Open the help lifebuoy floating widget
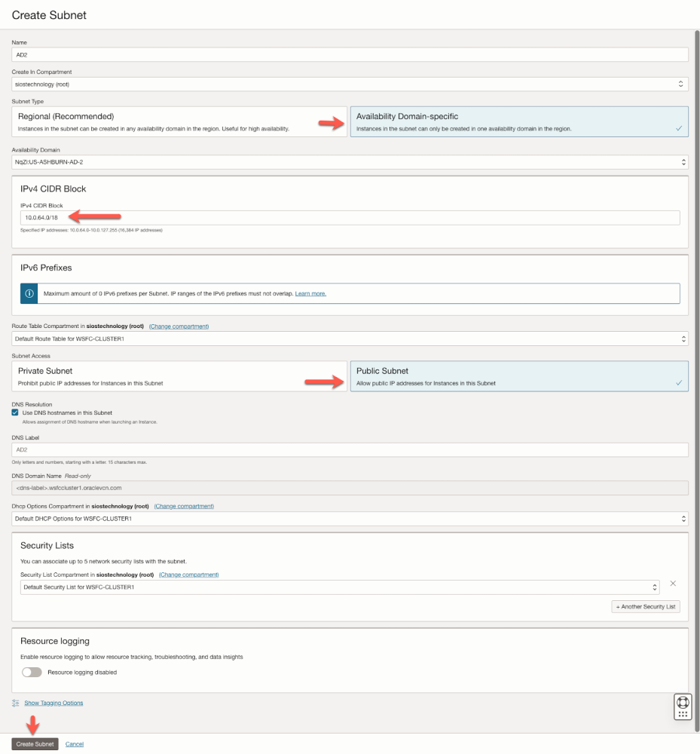This screenshot has height=754, width=700. click(x=683, y=706)
